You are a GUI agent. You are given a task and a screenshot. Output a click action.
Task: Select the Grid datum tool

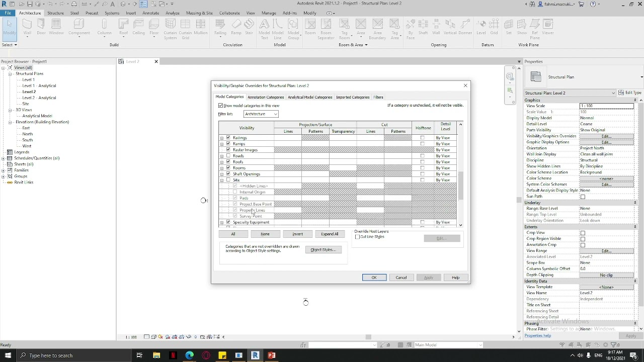click(x=494, y=27)
